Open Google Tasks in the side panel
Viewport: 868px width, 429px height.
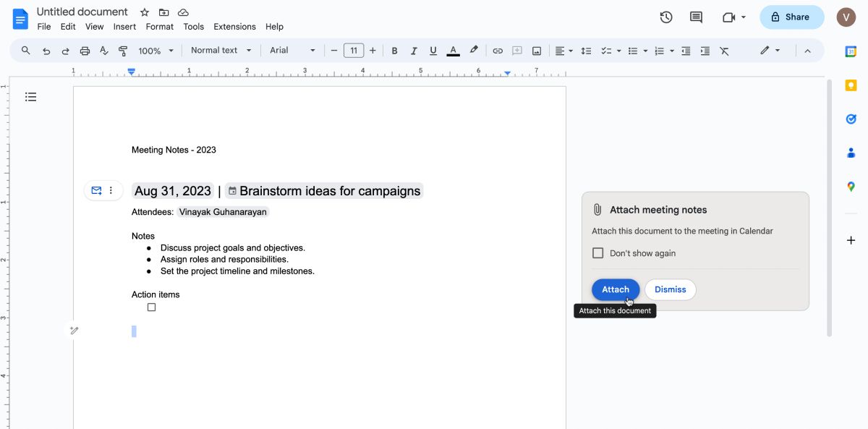pos(851,119)
